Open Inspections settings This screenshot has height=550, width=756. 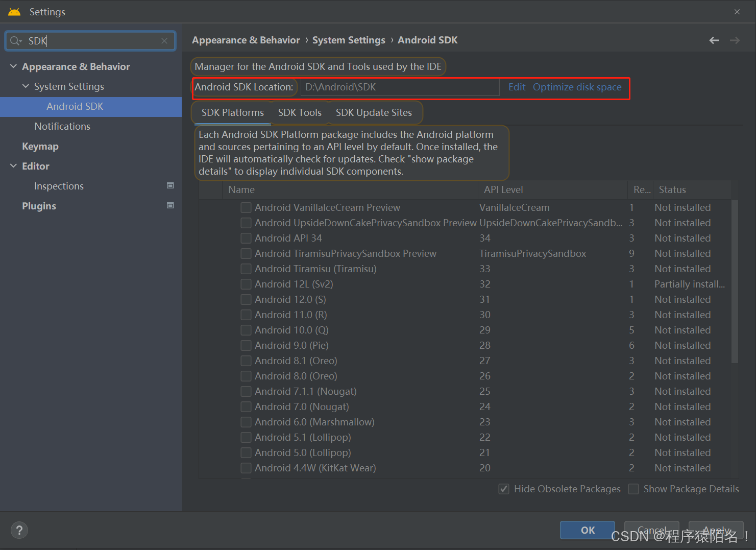[59, 186]
